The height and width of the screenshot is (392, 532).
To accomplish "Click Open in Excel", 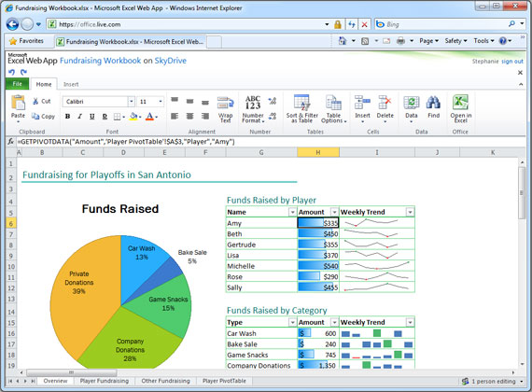I will (x=461, y=108).
